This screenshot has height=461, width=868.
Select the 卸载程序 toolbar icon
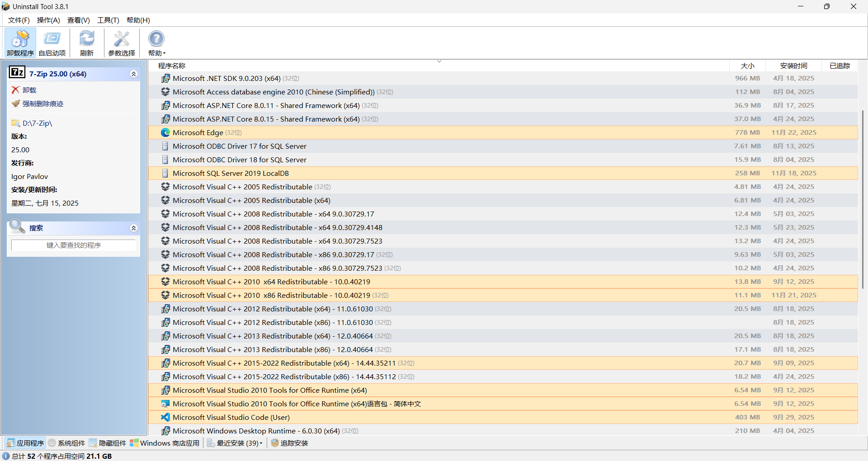click(20, 42)
